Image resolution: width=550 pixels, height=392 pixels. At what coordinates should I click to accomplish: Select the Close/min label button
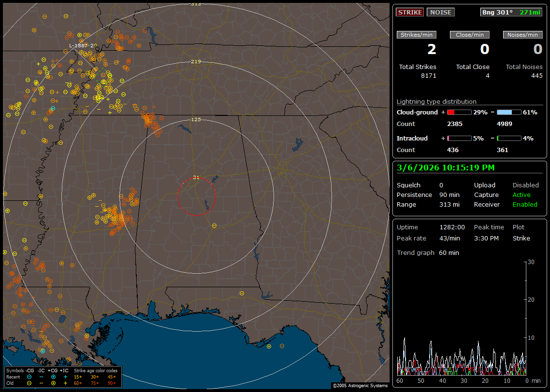click(470, 35)
